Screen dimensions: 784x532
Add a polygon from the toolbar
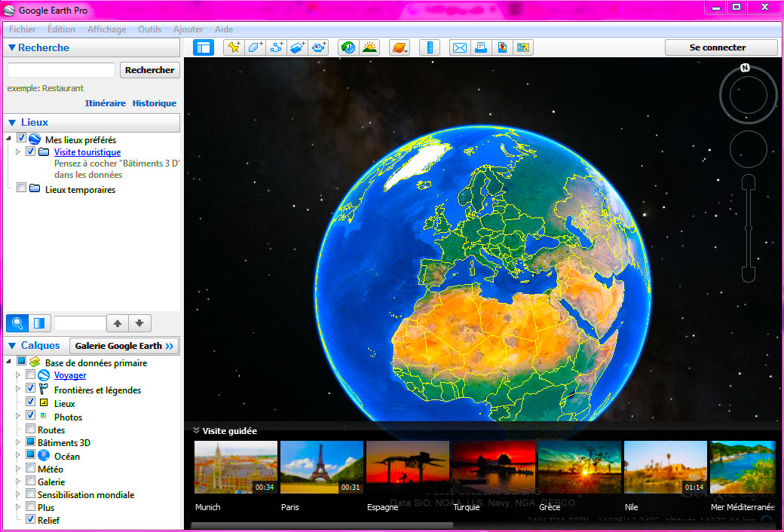click(255, 47)
